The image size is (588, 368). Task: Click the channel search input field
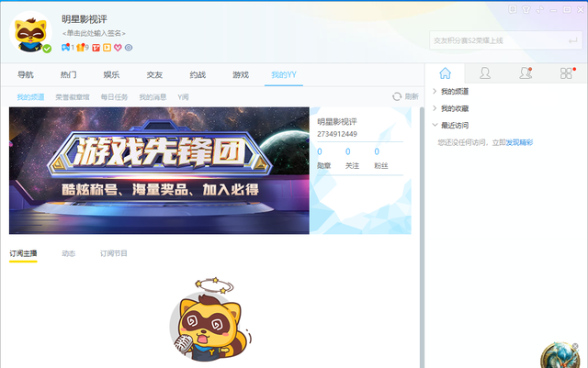tap(506, 40)
